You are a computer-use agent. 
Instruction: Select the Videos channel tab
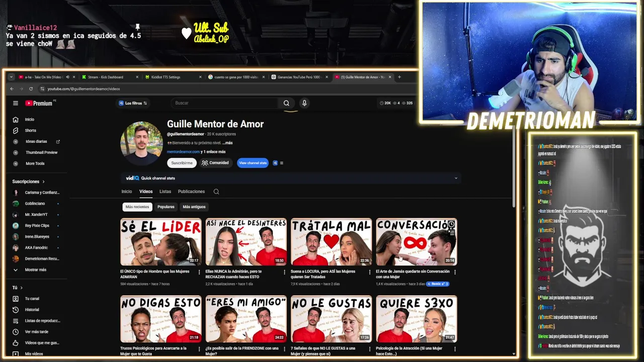(146, 192)
